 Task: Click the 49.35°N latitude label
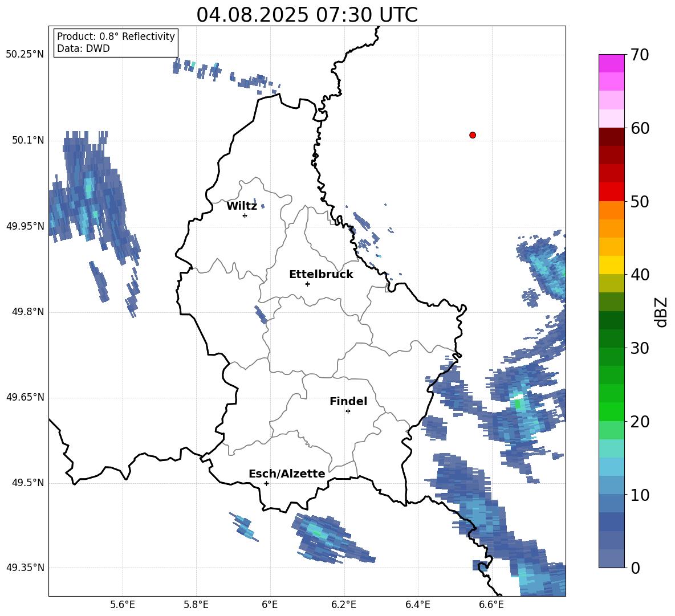tap(25, 568)
